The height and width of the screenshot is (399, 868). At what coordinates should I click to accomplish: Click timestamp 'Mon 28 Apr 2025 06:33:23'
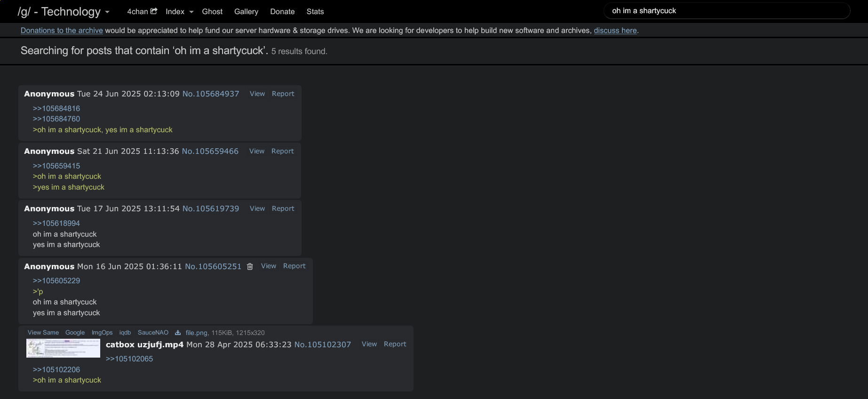tap(239, 344)
